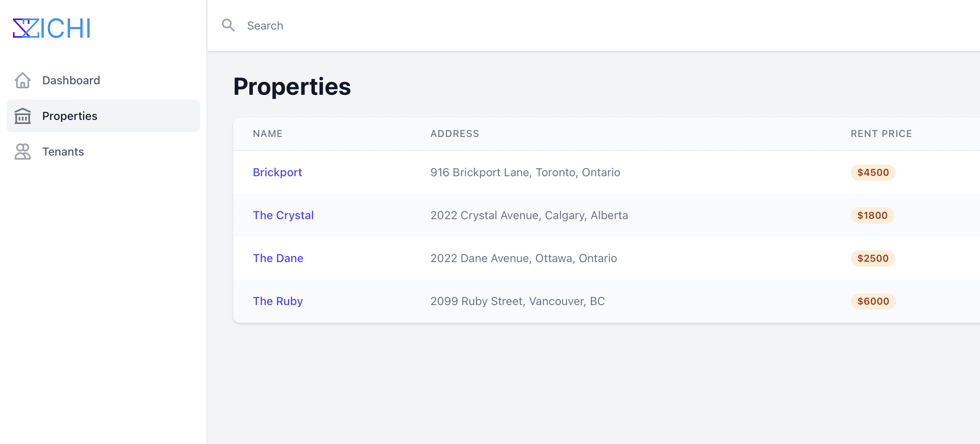Image resolution: width=980 pixels, height=444 pixels.
Task: Select Properties in the sidebar
Action: [70, 116]
